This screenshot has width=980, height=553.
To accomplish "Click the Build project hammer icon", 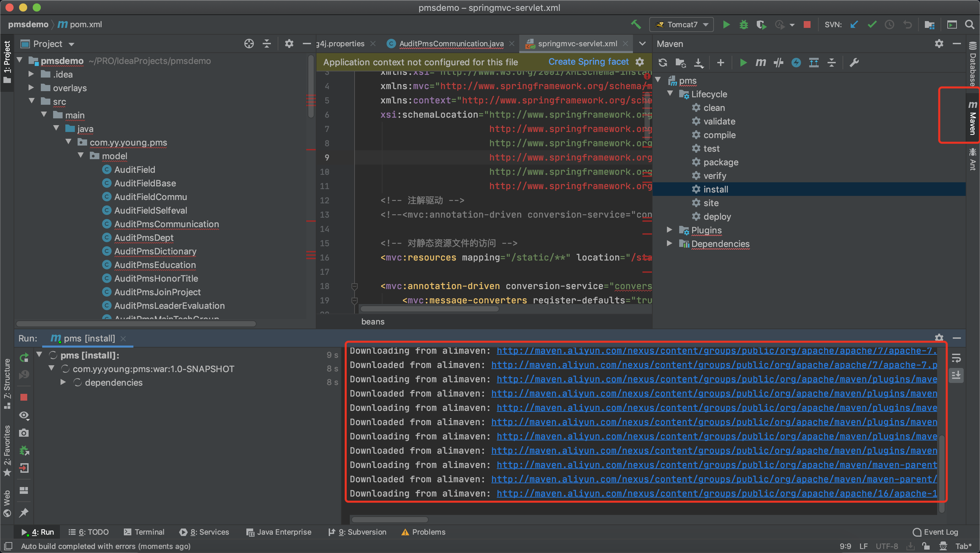I will point(635,26).
